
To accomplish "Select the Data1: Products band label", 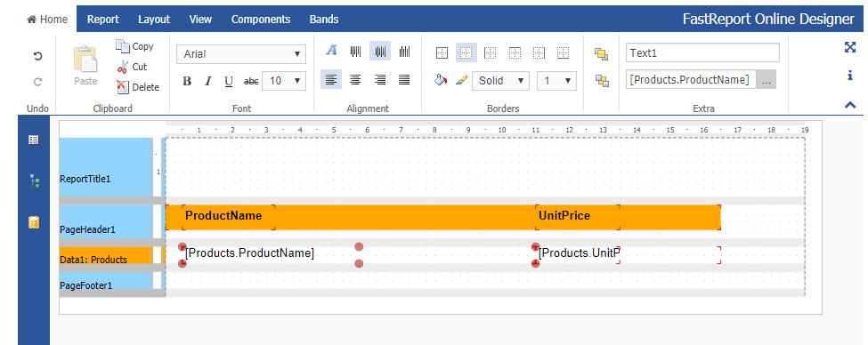I will 93,260.
